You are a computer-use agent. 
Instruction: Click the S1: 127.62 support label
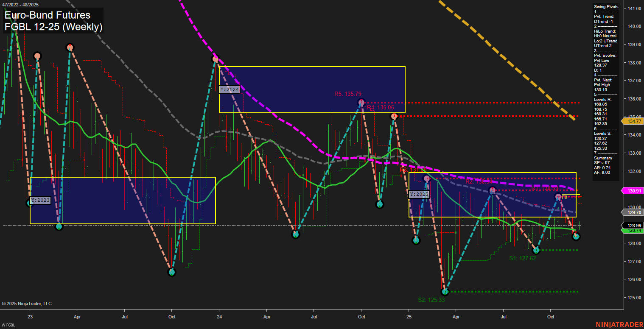click(x=523, y=258)
